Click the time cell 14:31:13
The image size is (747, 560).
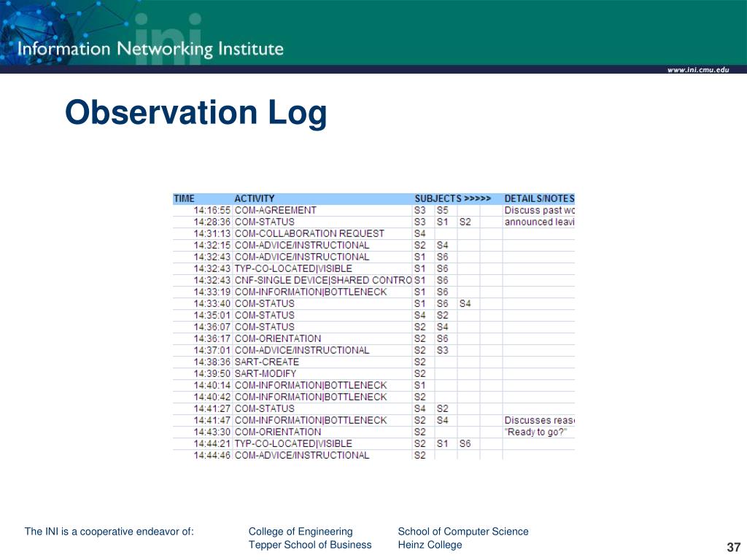tap(212, 234)
